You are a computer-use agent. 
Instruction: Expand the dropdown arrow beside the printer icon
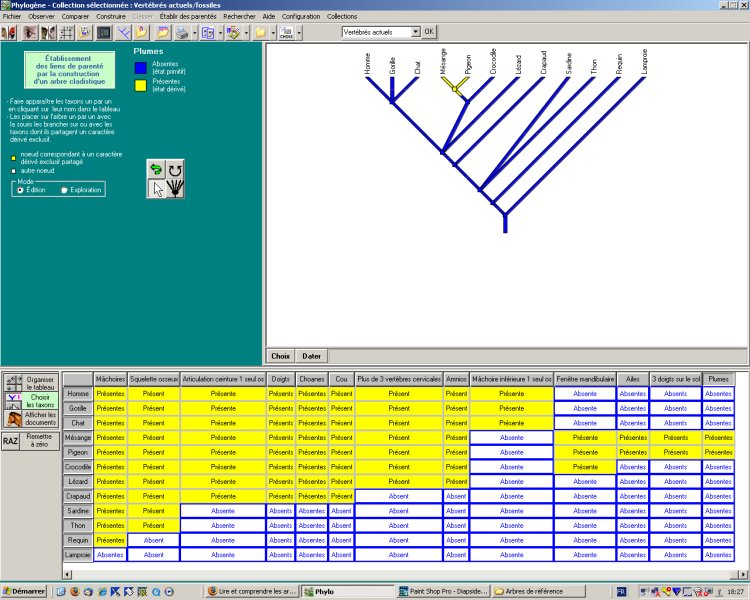tap(195, 33)
